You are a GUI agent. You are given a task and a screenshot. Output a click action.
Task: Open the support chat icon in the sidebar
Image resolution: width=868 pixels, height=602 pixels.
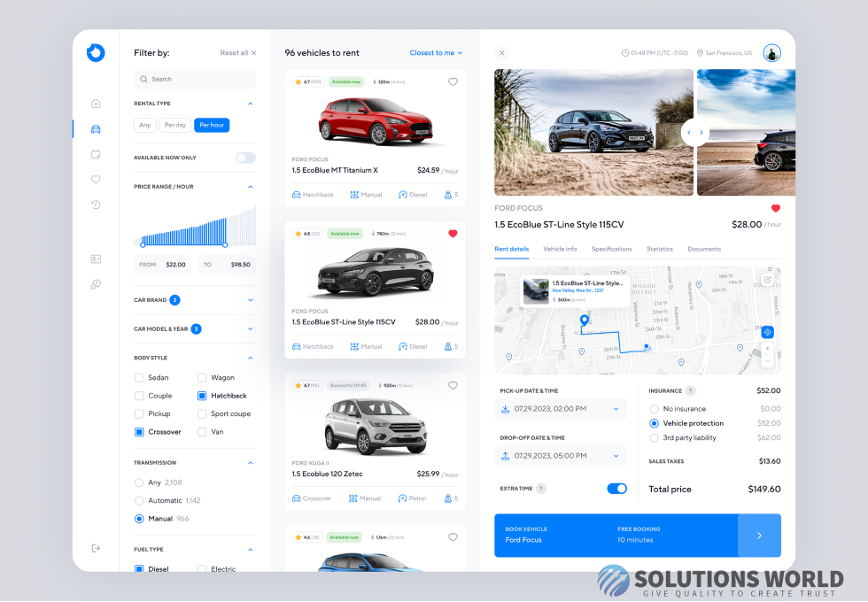tap(96, 284)
